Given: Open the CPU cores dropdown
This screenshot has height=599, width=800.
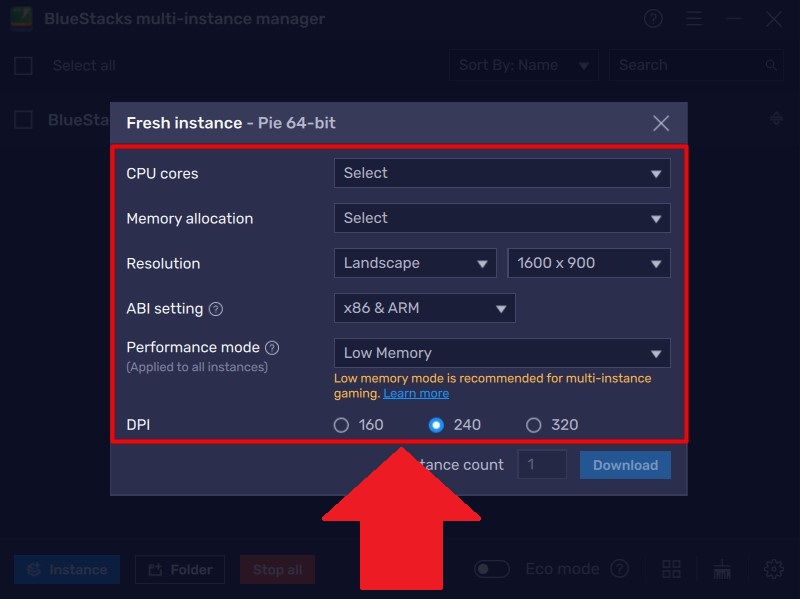Looking at the screenshot, I should click(501, 173).
